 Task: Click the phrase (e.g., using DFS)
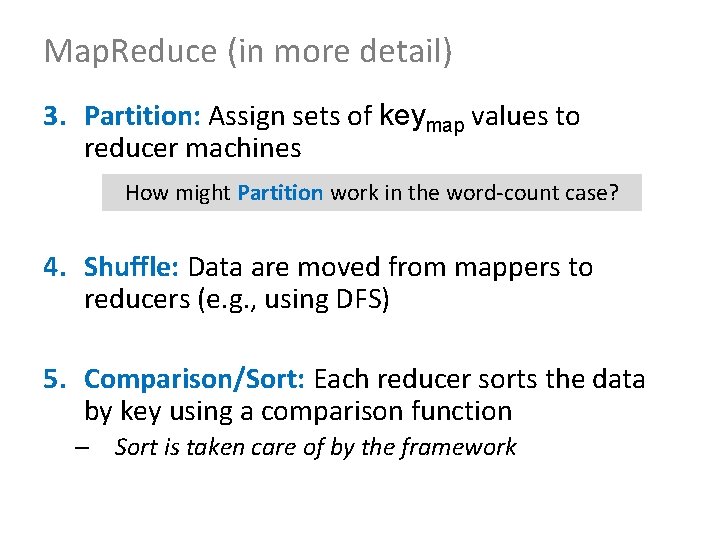(x=294, y=300)
